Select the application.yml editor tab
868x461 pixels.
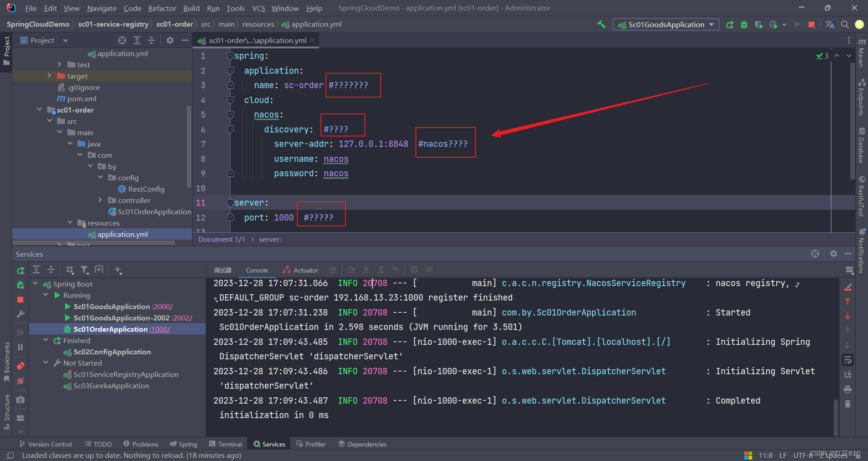[258, 41]
